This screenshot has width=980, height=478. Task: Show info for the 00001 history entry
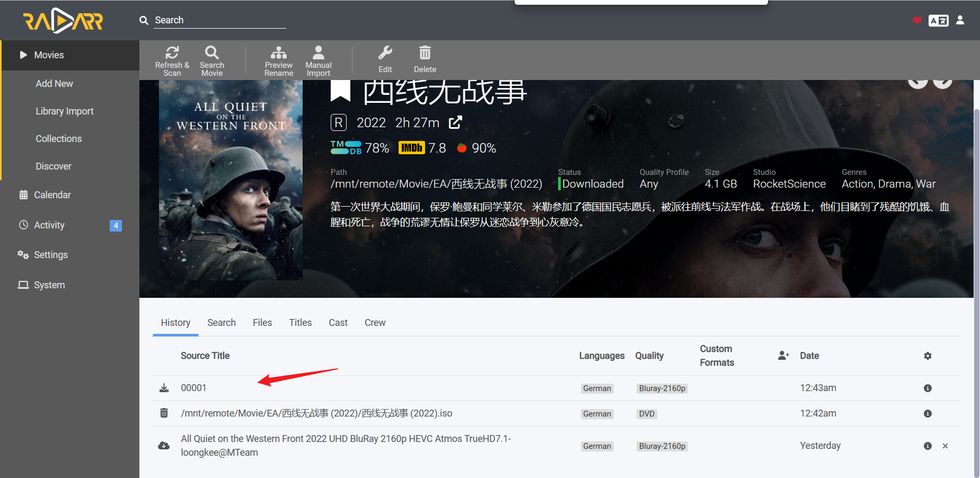(928, 388)
